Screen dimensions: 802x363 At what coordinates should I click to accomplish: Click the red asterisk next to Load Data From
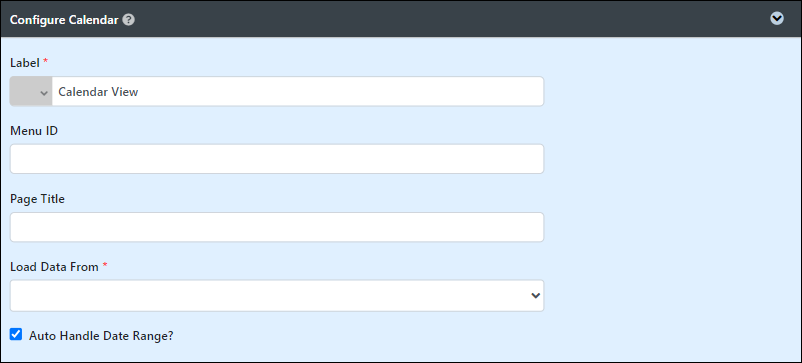(x=105, y=266)
